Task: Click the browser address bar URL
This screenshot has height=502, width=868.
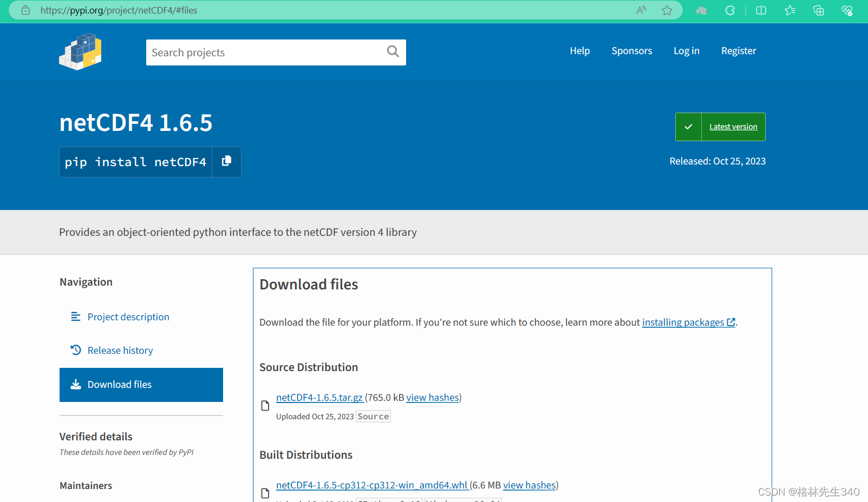Action: [x=119, y=10]
